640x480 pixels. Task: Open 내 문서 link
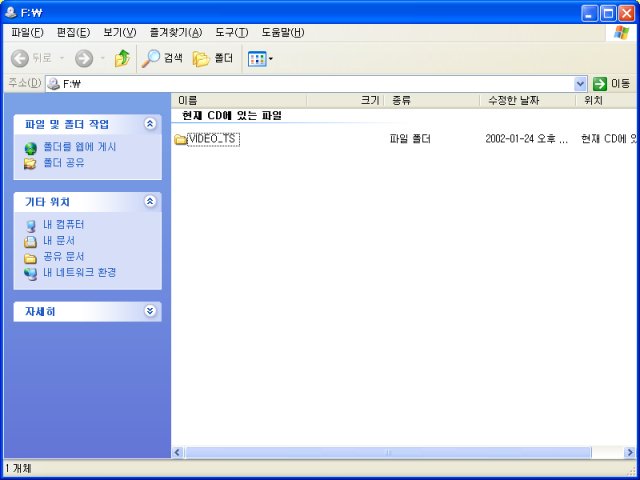[59, 240]
